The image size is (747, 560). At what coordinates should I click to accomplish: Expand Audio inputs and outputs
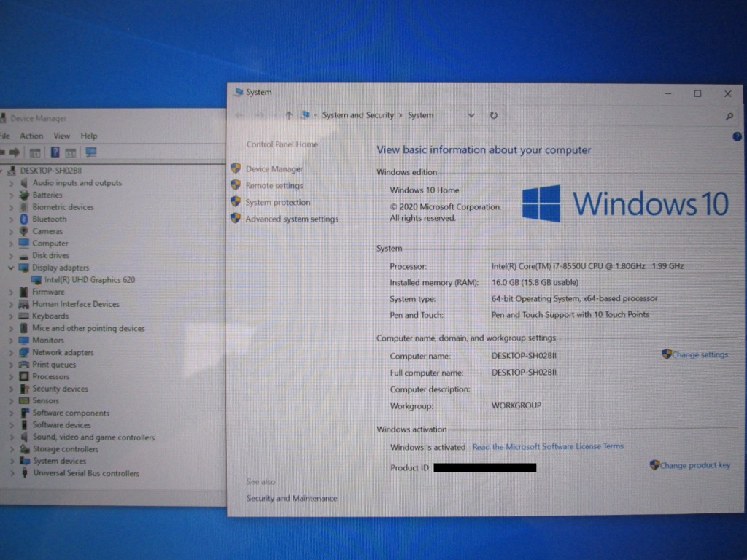[x=11, y=183]
